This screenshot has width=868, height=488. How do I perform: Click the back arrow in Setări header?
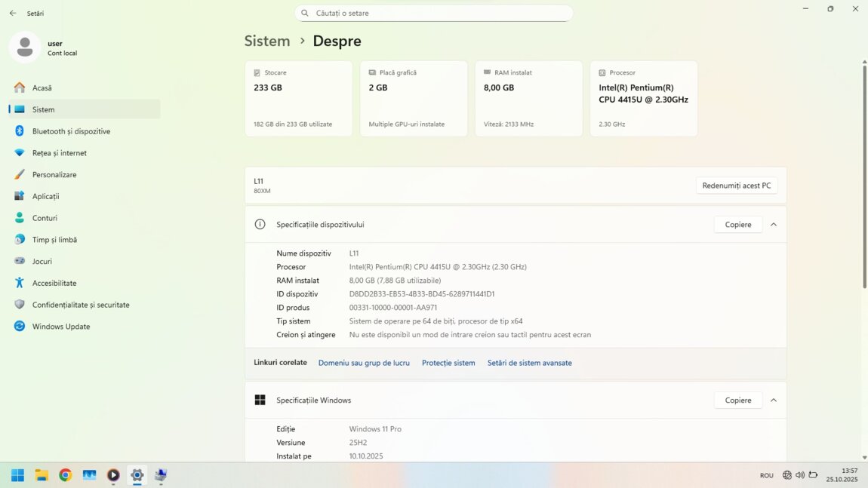pos(13,13)
